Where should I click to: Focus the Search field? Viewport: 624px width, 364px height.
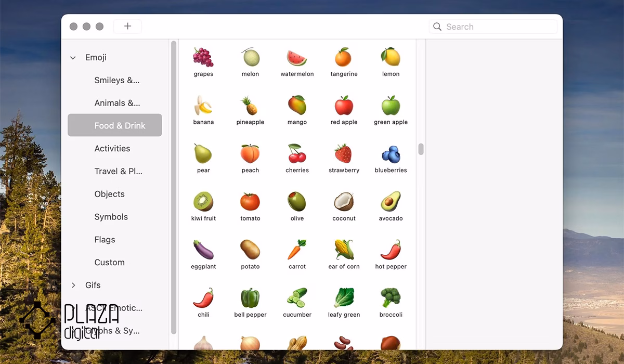493,27
